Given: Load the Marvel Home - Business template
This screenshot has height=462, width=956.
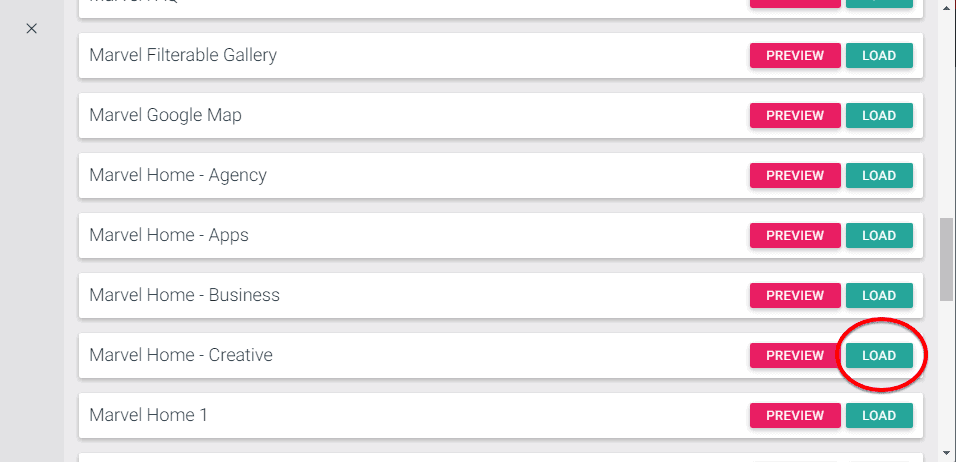Looking at the screenshot, I should pyautogui.click(x=879, y=296).
